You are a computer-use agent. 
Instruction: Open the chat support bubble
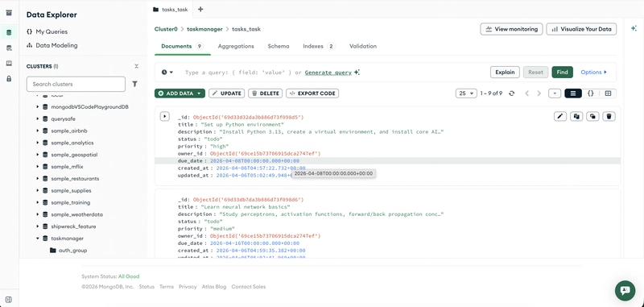click(625, 291)
